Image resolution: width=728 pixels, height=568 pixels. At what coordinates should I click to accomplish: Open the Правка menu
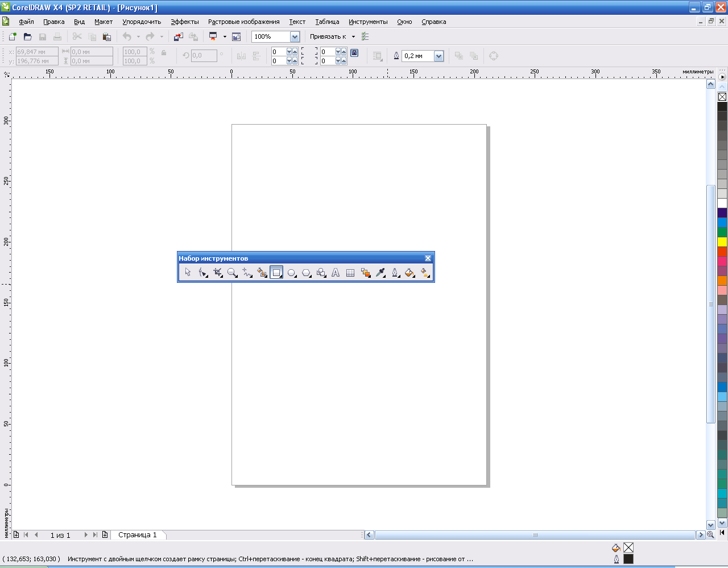click(x=54, y=22)
